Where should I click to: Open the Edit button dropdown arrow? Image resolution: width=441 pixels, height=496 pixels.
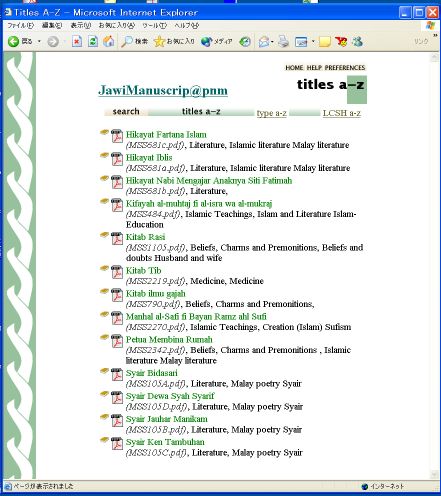313,42
